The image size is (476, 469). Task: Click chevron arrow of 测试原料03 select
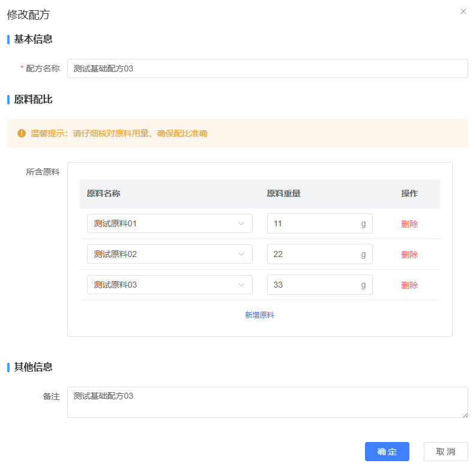pos(241,285)
